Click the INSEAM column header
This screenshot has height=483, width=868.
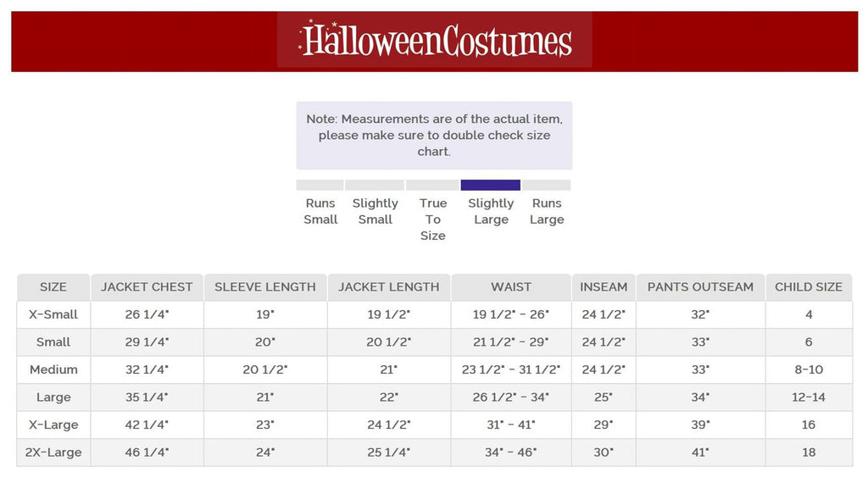click(604, 287)
